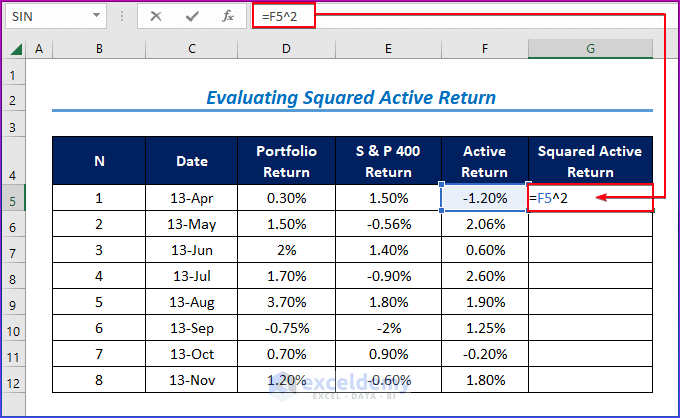
Task: Select column D header
Action: (286, 49)
